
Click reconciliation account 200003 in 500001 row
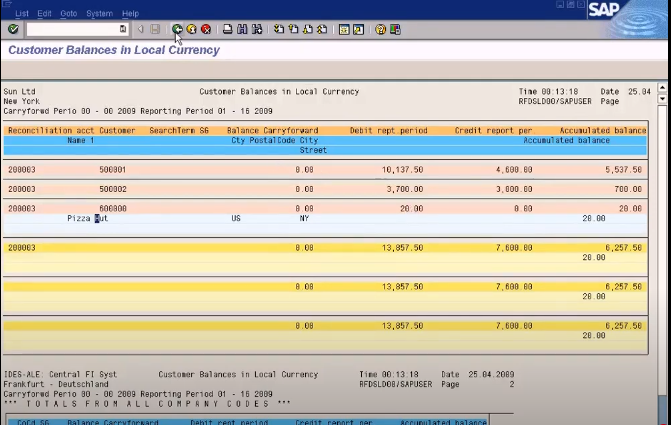[x=22, y=169]
